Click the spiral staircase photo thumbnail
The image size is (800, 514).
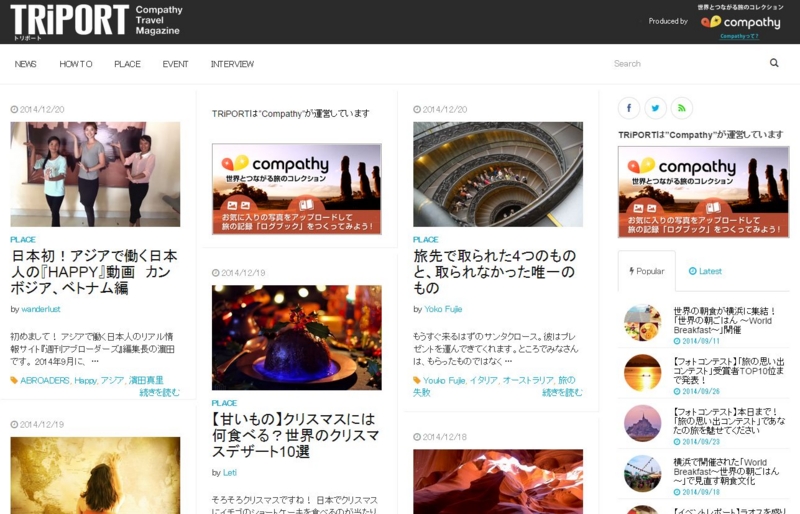tap(498, 174)
